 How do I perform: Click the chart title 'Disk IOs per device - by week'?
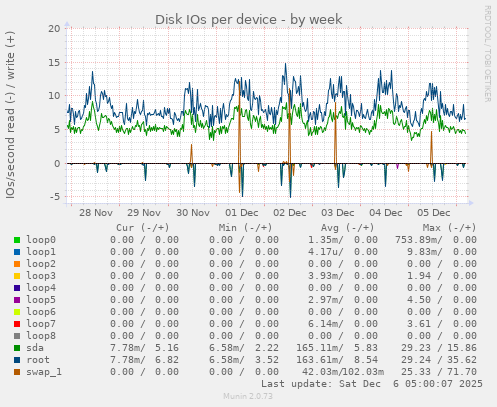[249, 19]
